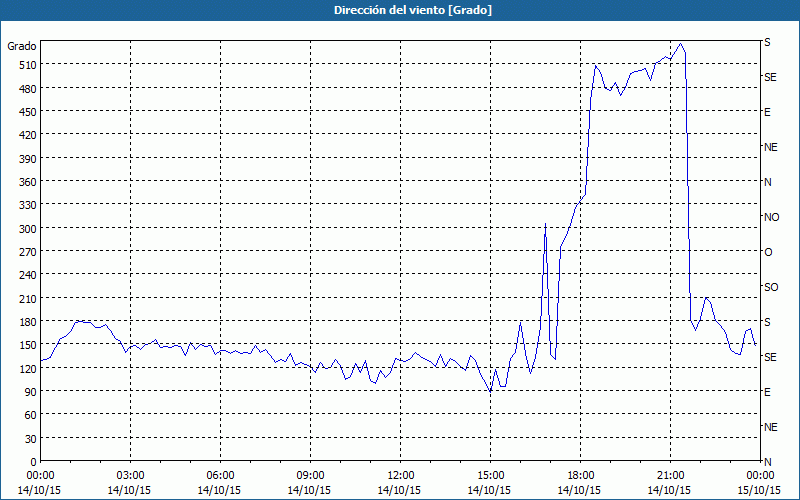Click the 'SE' compass label near the 480 gridline
The width and height of the screenshot is (800, 500).
coord(770,77)
